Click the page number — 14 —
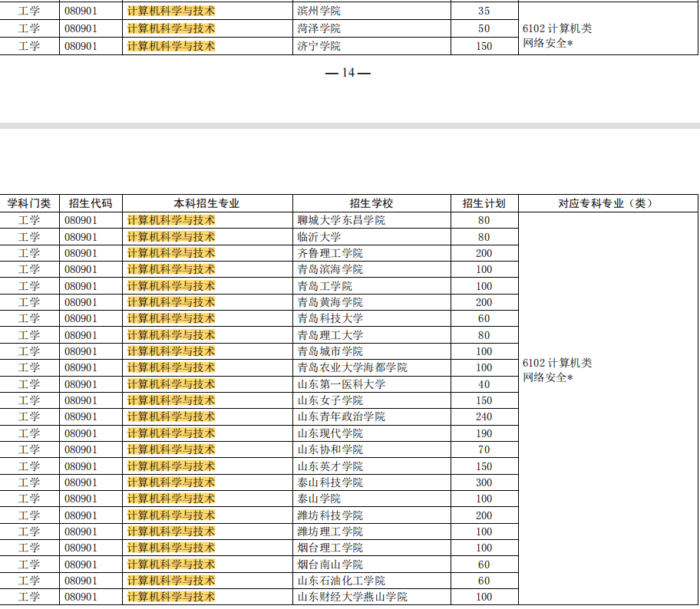This screenshot has height=609, width=700. pos(349,74)
